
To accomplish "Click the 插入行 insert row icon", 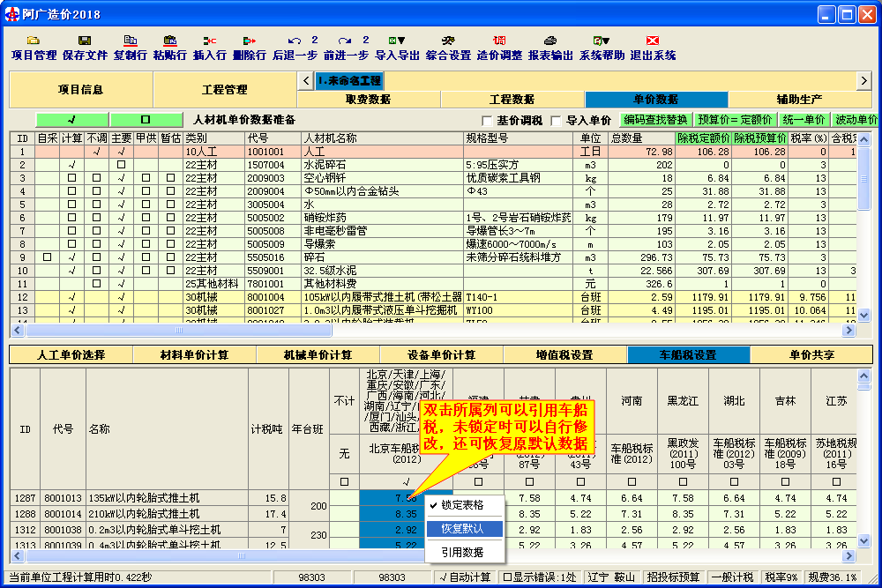I will (209, 48).
